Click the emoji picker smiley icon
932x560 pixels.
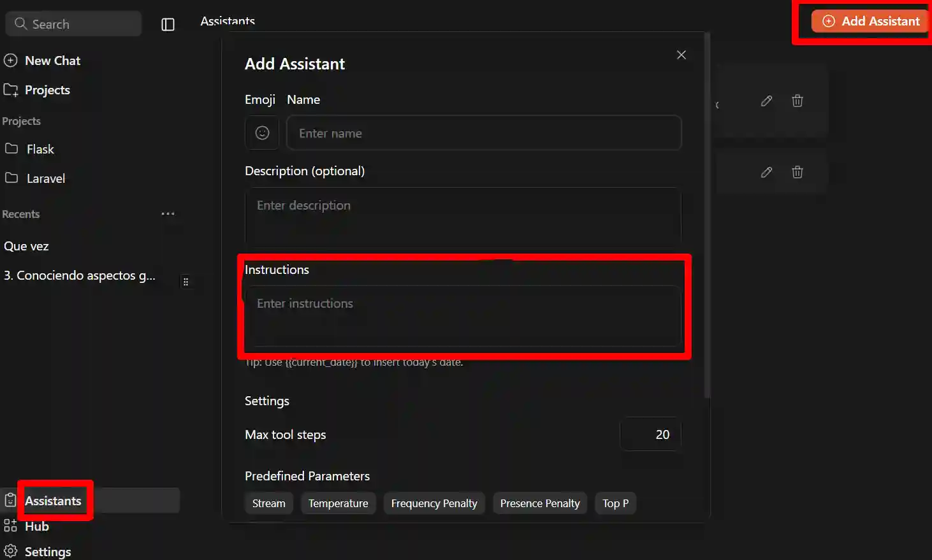pyautogui.click(x=262, y=133)
